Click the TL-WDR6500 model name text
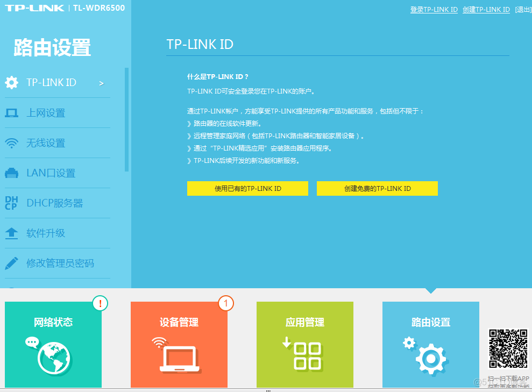532x392 pixels. [99, 8]
